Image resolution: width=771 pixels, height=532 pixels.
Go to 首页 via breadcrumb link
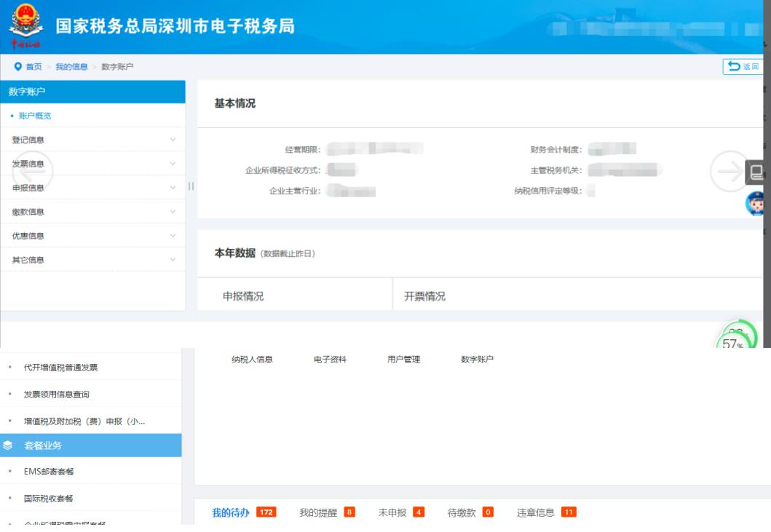coord(33,67)
